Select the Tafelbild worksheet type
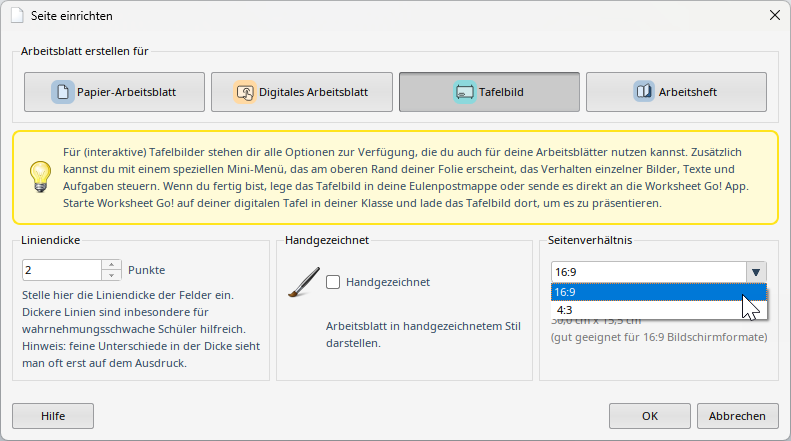This screenshot has width=791, height=441. [489, 92]
